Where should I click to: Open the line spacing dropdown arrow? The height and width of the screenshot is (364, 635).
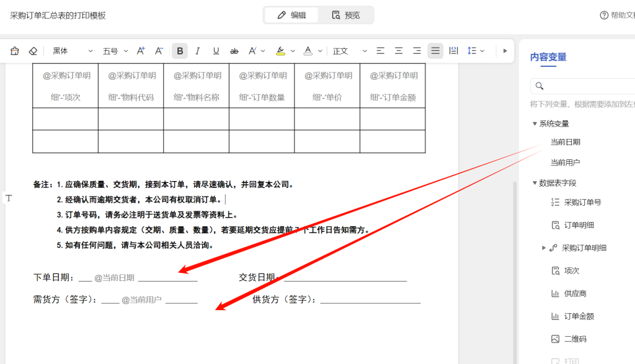[x=482, y=51]
